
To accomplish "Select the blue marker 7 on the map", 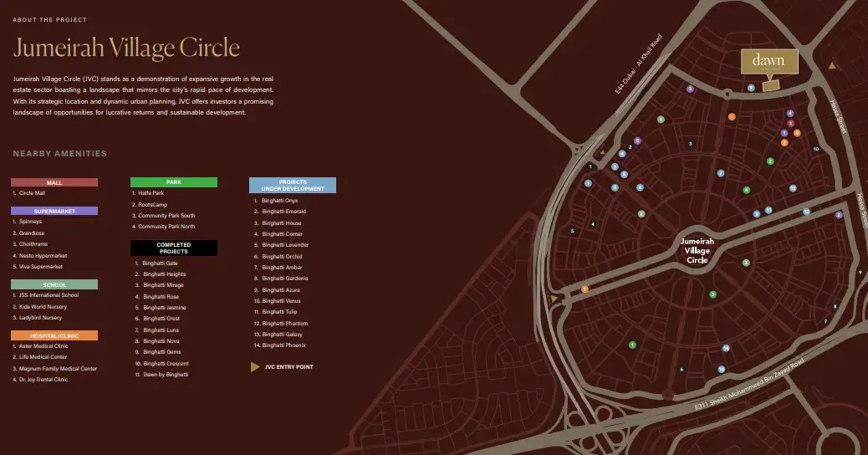I will (721, 173).
